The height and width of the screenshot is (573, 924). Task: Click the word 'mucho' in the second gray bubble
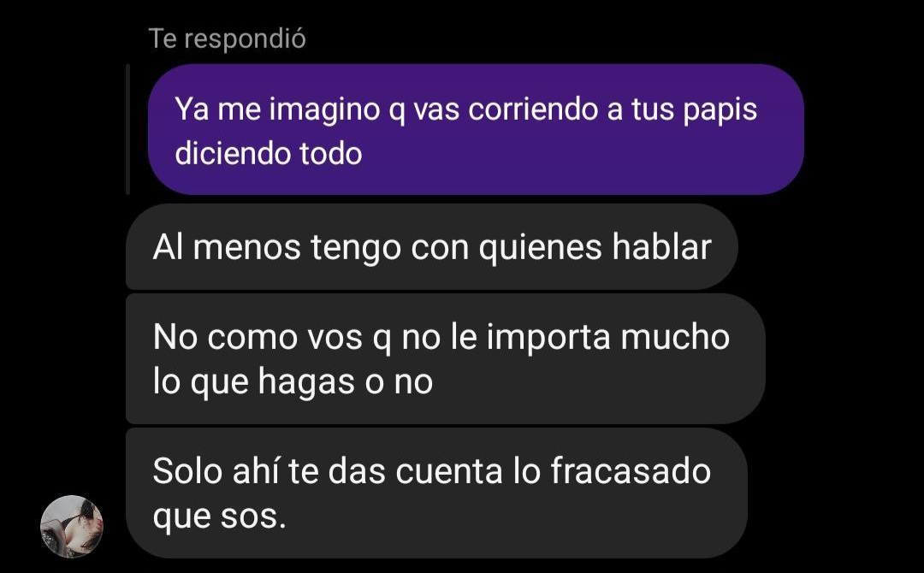pyautogui.click(x=675, y=338)
